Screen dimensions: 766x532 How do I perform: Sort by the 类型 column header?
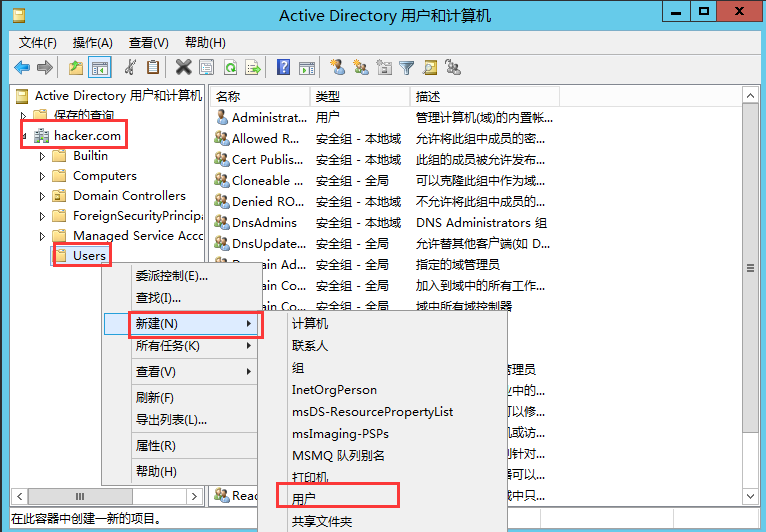coord(360,97)
